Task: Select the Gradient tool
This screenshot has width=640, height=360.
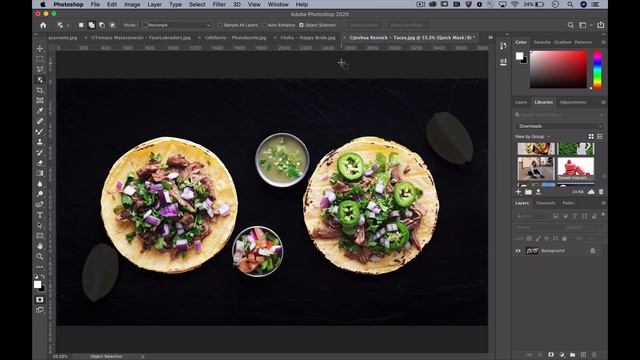Action: pos(40,173)
